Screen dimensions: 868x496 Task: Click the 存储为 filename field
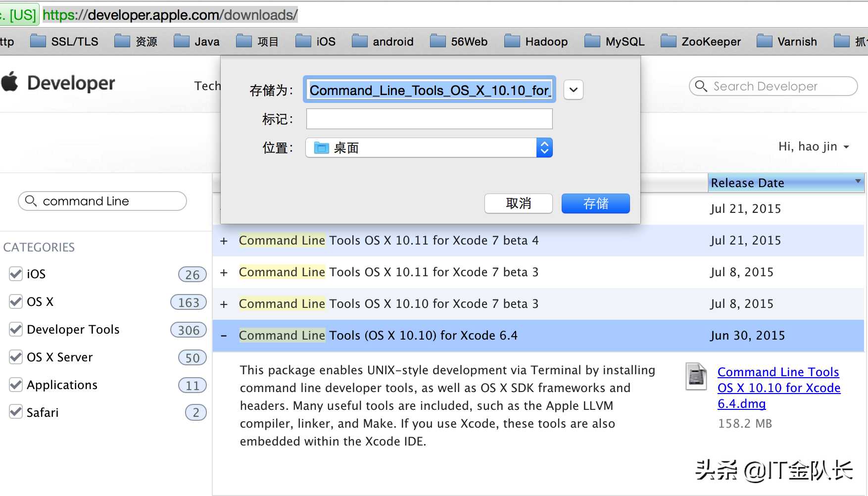tap(429, 90)
